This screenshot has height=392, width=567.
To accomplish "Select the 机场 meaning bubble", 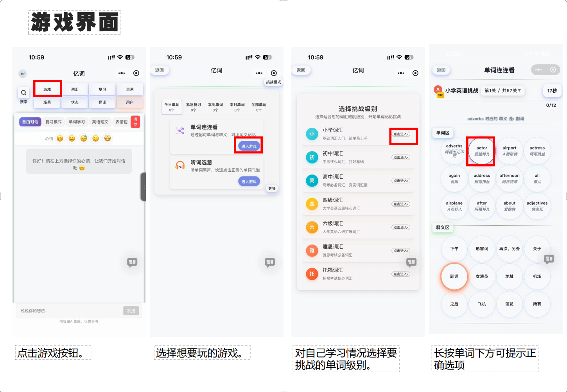I will pos(537,277).
